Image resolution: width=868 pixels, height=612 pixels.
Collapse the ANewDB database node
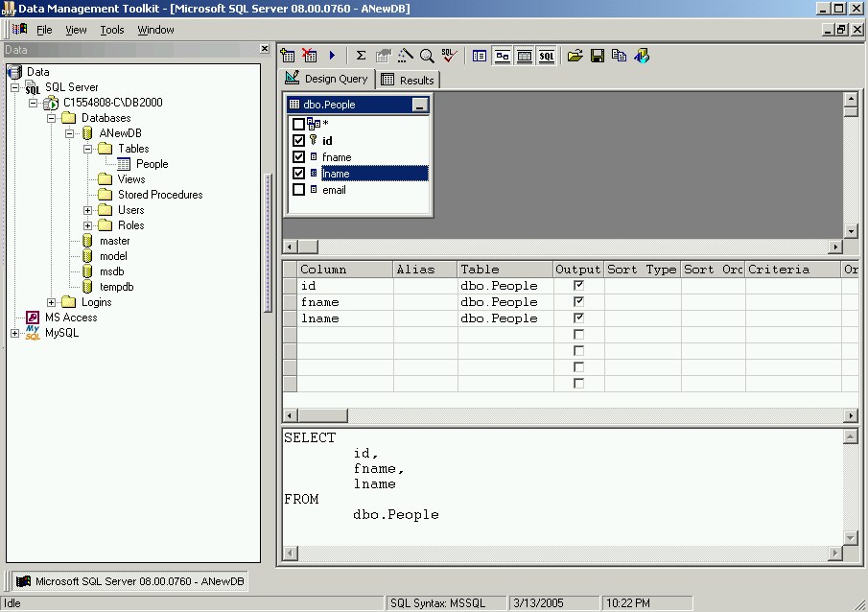pyautogui.click(x=70, y=133)
